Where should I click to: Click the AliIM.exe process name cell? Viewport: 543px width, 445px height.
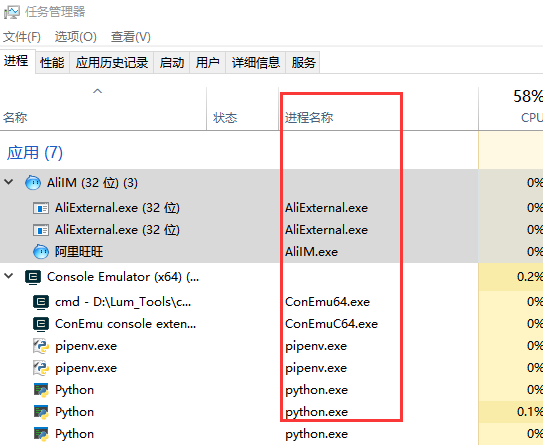tap(311, 252)
